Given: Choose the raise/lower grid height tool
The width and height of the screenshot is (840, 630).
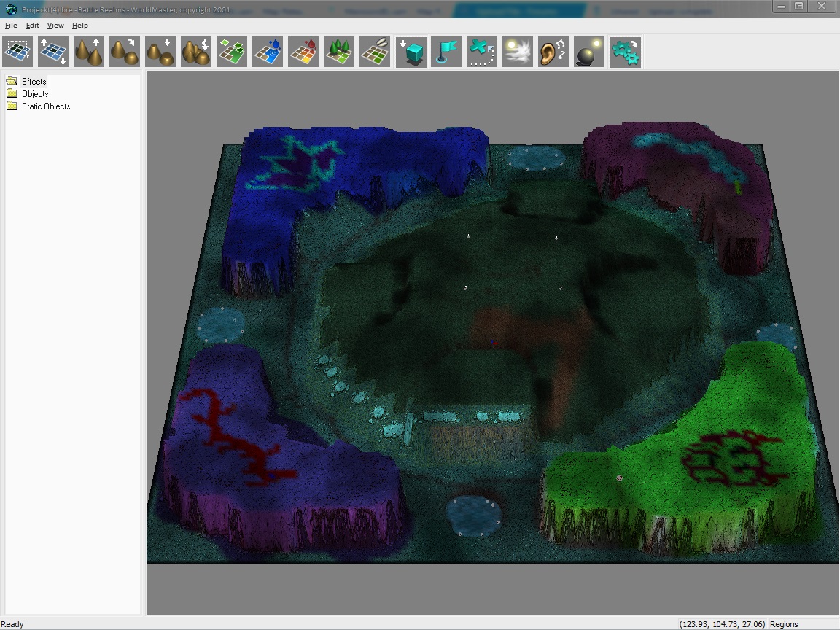Looking at the screenshot, I should point(53,52).
